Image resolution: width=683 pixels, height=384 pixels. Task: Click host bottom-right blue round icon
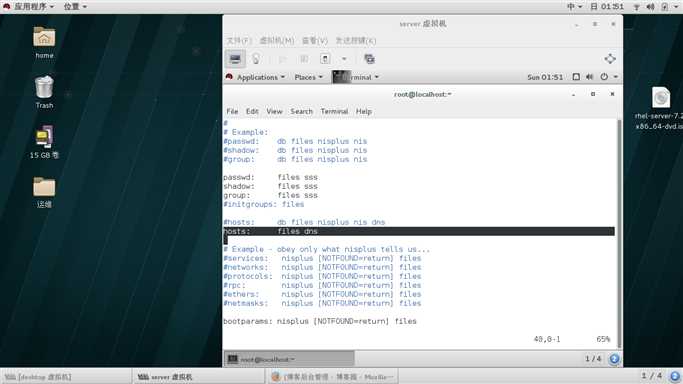coord(675,376)
